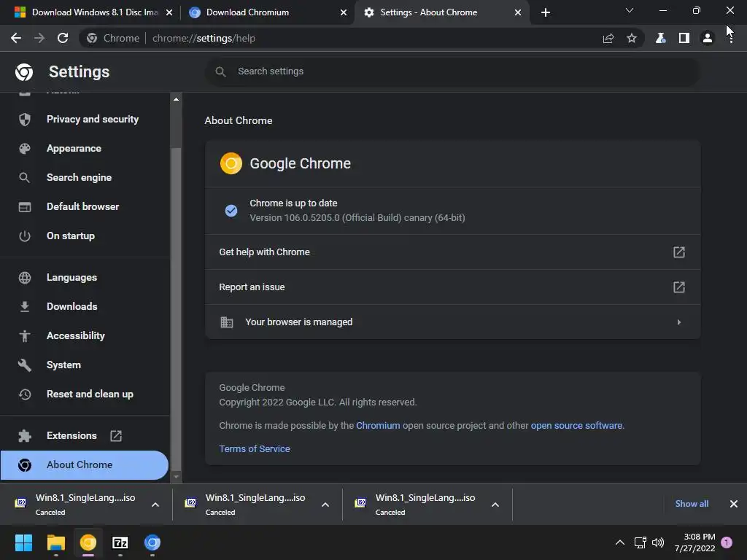Open the Chromium project link

378,425
